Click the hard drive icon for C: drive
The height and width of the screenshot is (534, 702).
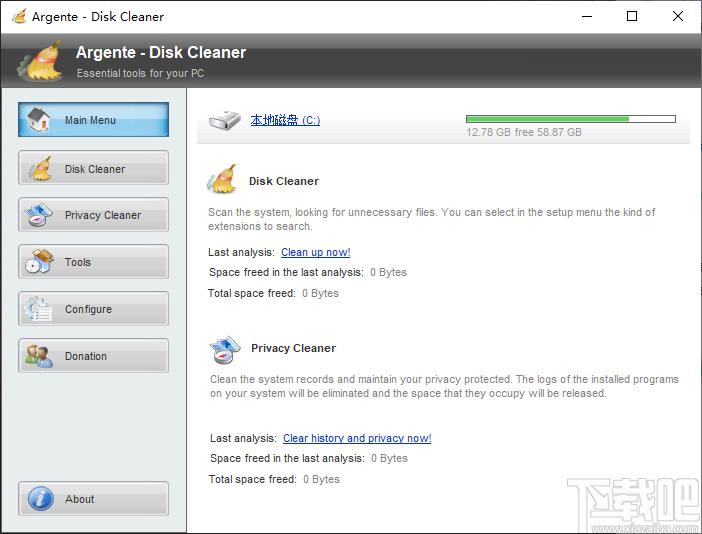point(225,120)
